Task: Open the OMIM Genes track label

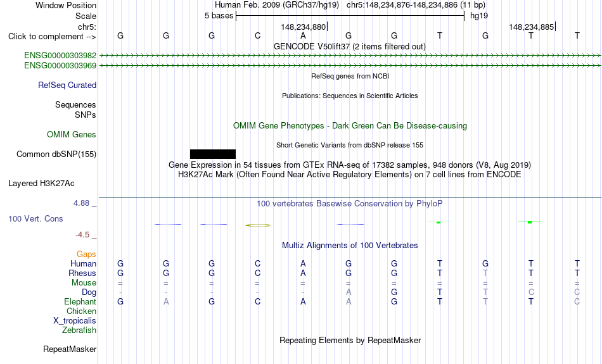Action: coord(72,135)
